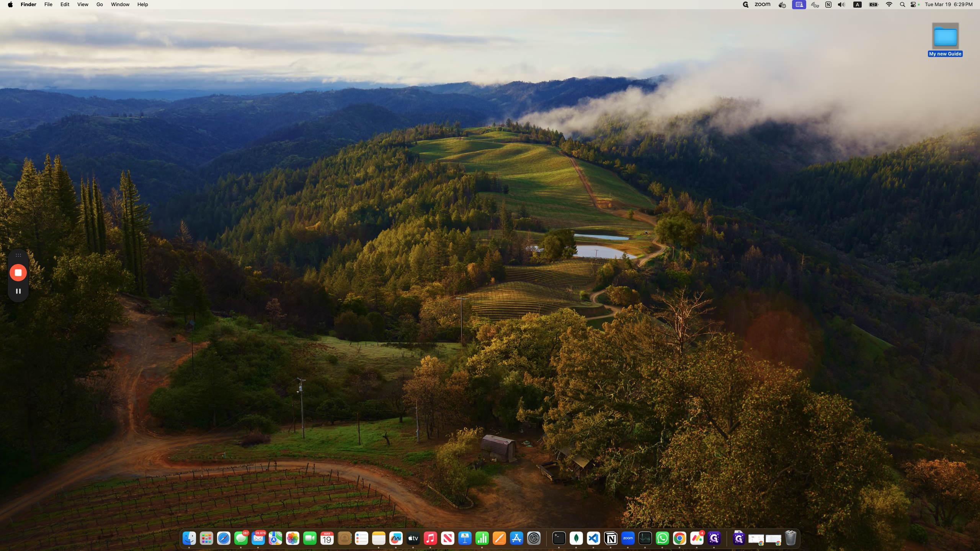The image size is (980, 551).
Task: Open WhatsApp from the Dock
Action: tap(662, 539)
